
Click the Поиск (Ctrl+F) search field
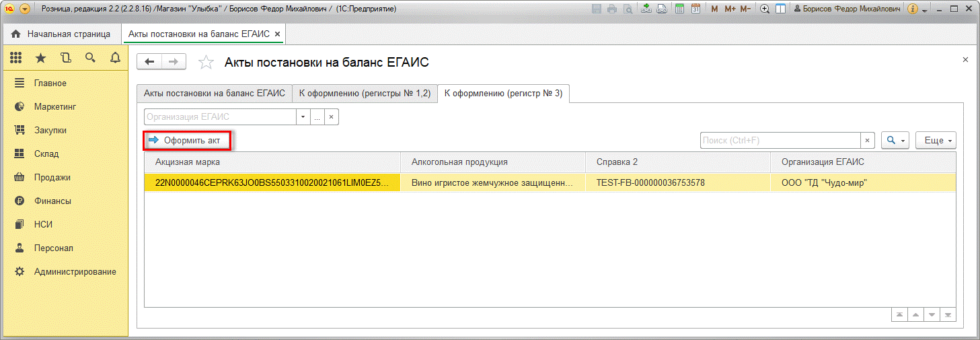tap(780, 140)
